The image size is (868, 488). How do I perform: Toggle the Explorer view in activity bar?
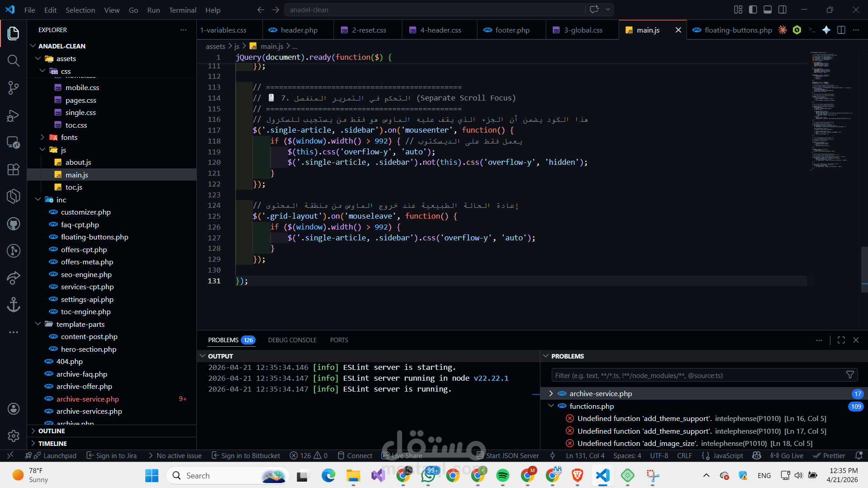[14, 33]
